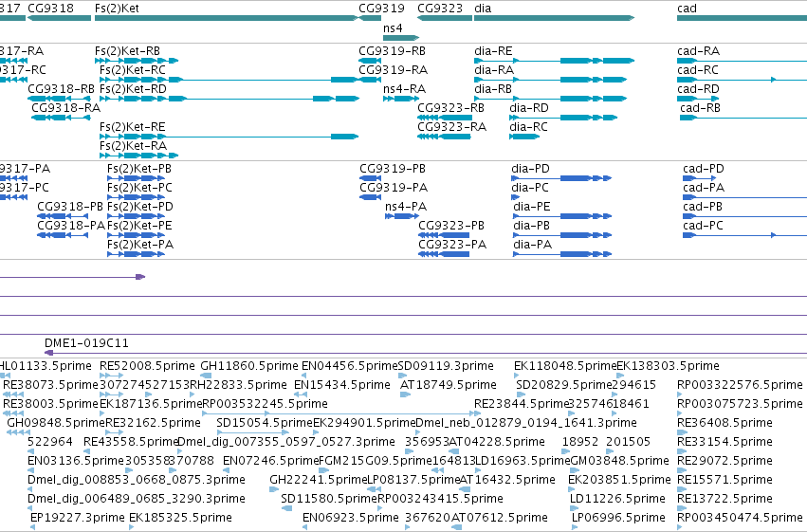Click the DME1-019C11 clone label
The height and width of the screenshot is (532, 807).
86,343
